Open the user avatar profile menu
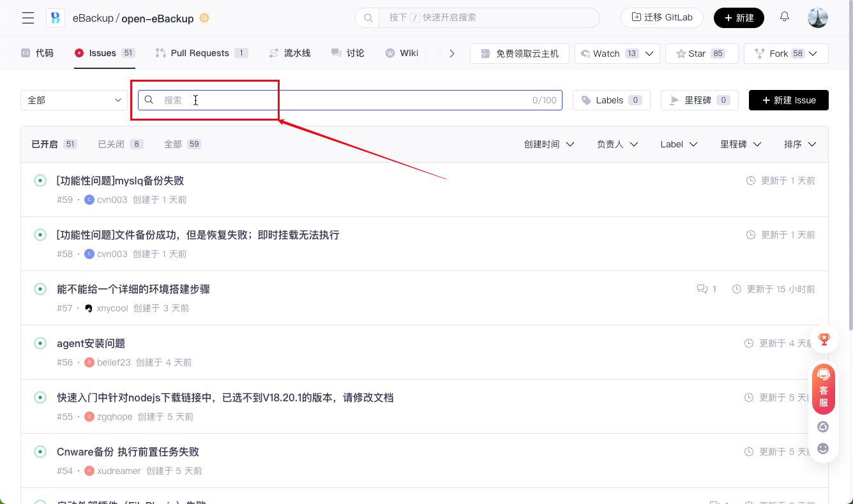This screenshot has height=504, width=853. pos(817,18)
